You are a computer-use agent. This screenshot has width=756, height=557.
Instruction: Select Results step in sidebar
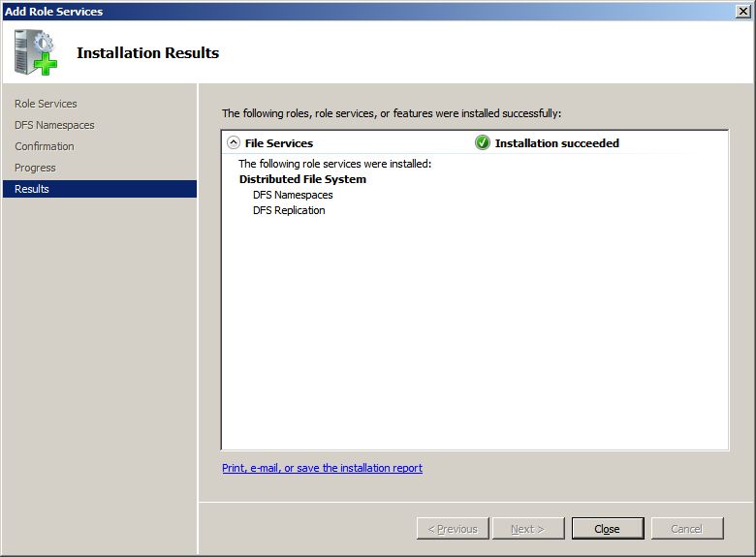(x=100, y=189)
